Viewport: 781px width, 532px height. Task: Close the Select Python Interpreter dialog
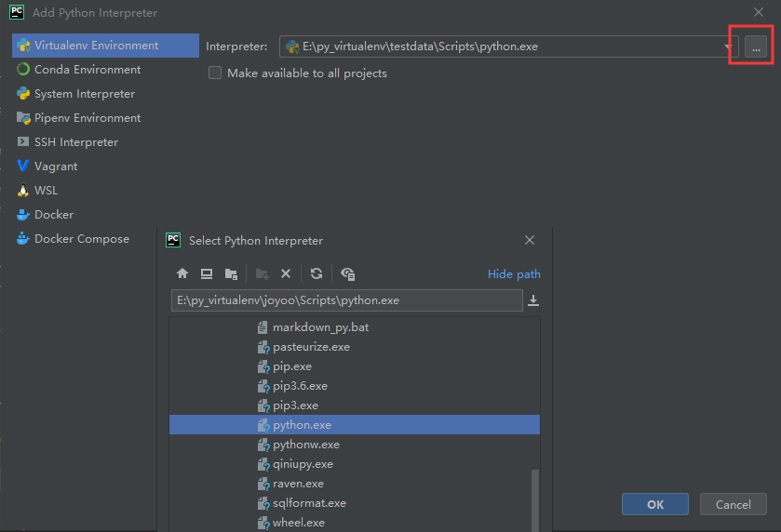coord(530,240)
